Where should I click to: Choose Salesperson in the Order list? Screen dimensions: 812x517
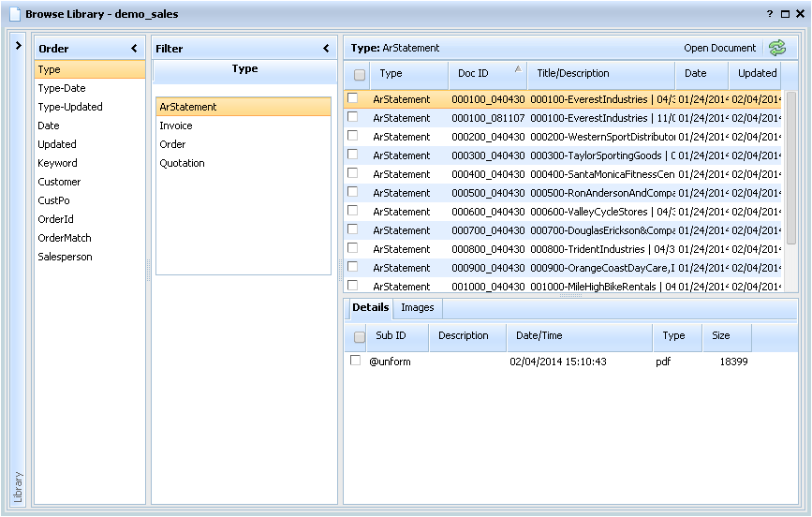(65, 257)
